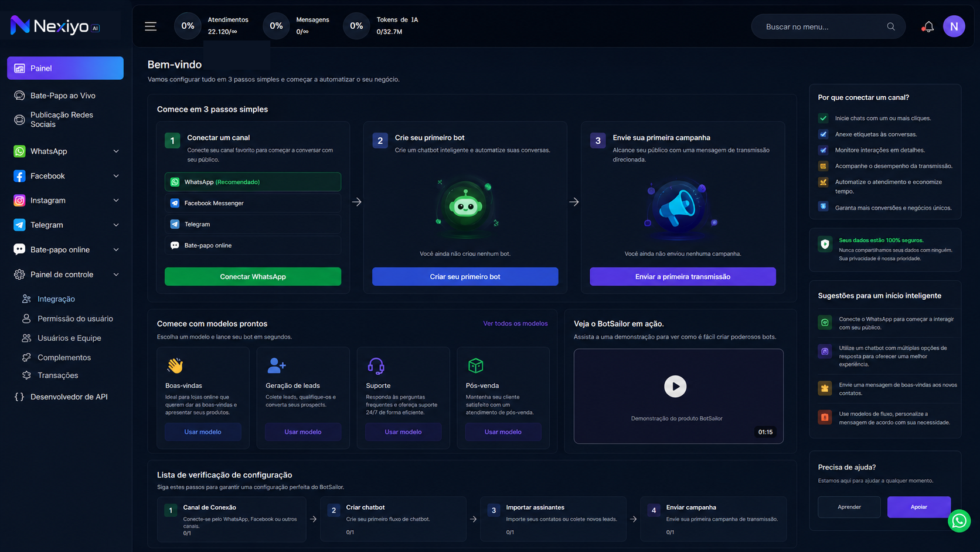The width and height of the screenshot is (980, 552).
Task: Click the Bate-Papo ao Vivo chat icon
Action: pyautogui.click(x=19, y=96)
